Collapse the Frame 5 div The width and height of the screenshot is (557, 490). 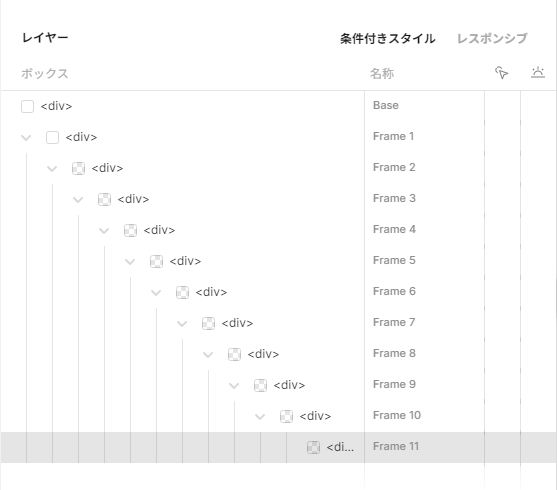(130, 262)
